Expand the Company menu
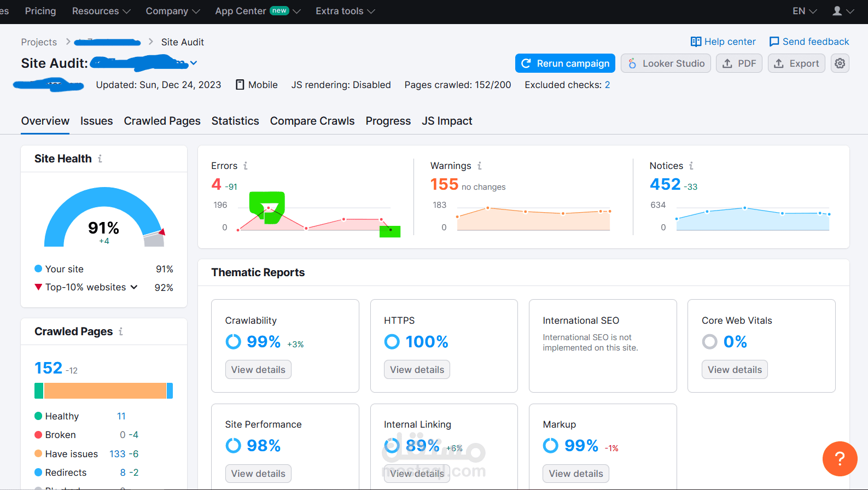The width and height of the screenshot is (868, 490). tap(173, 11)
